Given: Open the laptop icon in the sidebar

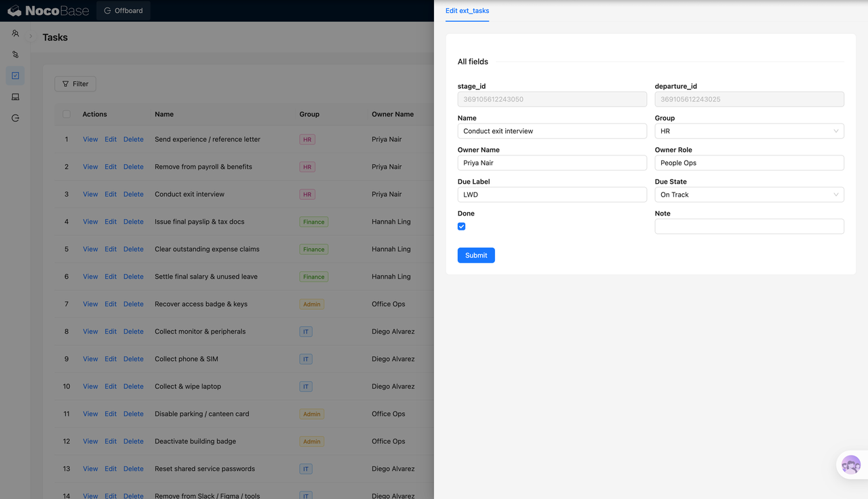Looking at the screenshot, I should pyautogui.click(x=15, y=97).
